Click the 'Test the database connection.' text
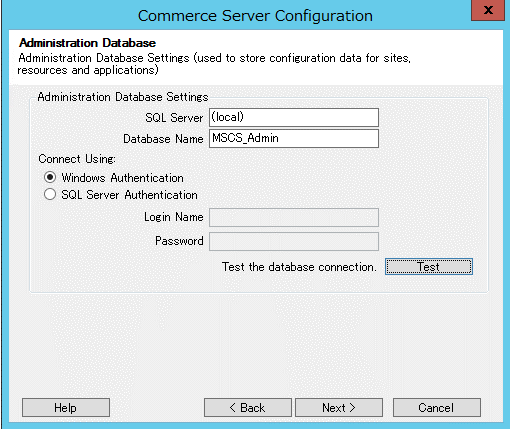This screenshot has width=510, height=429. tap(299, 267)
